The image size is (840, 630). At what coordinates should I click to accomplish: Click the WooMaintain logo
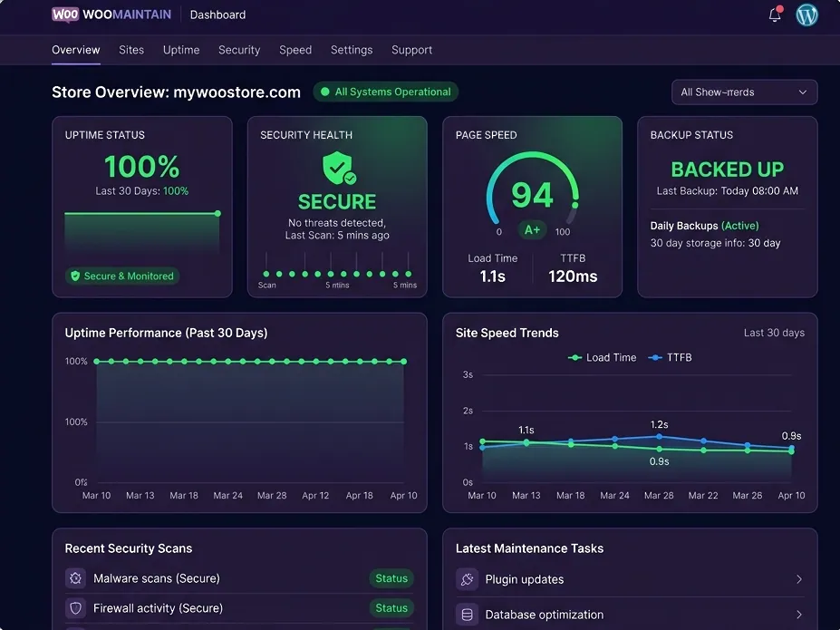tap(111, 15)
